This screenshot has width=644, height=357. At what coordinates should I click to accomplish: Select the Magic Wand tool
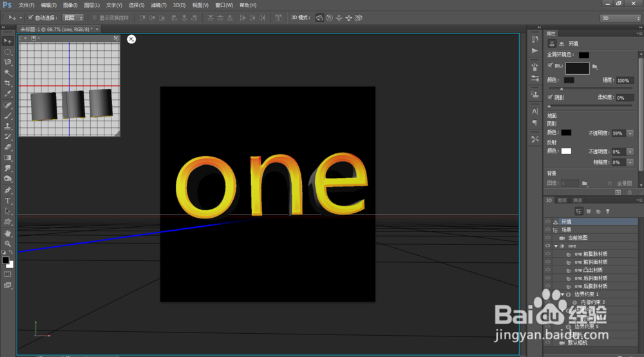[x=7, y=73]
